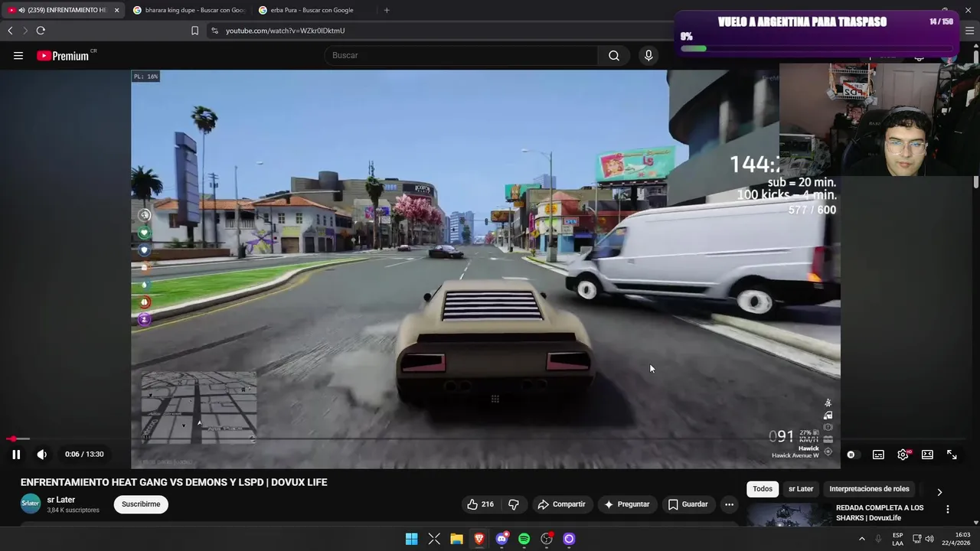Open sr Later channel name link

(x=61, y=500)
